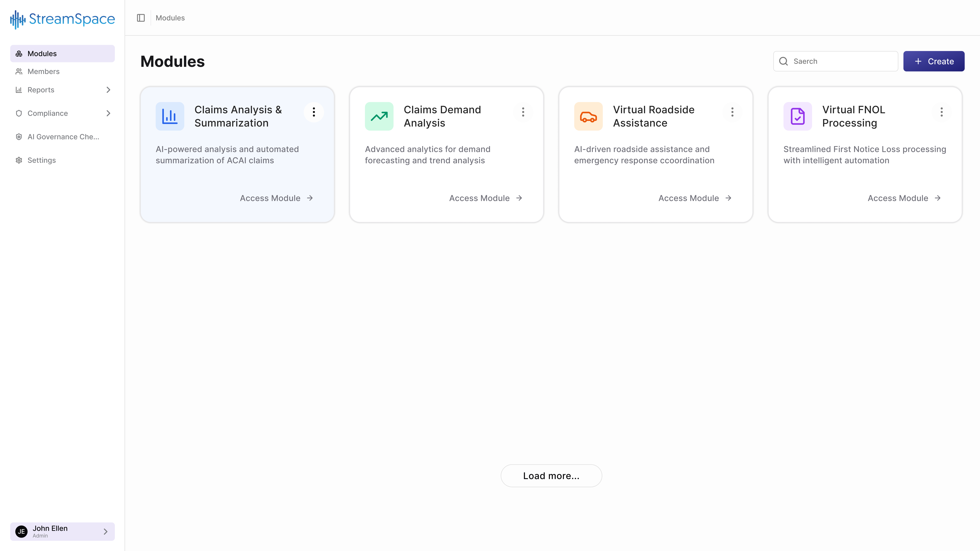Click the Modules page heading
The width and height of the screenshot is (980, 551).
[172, 62]
